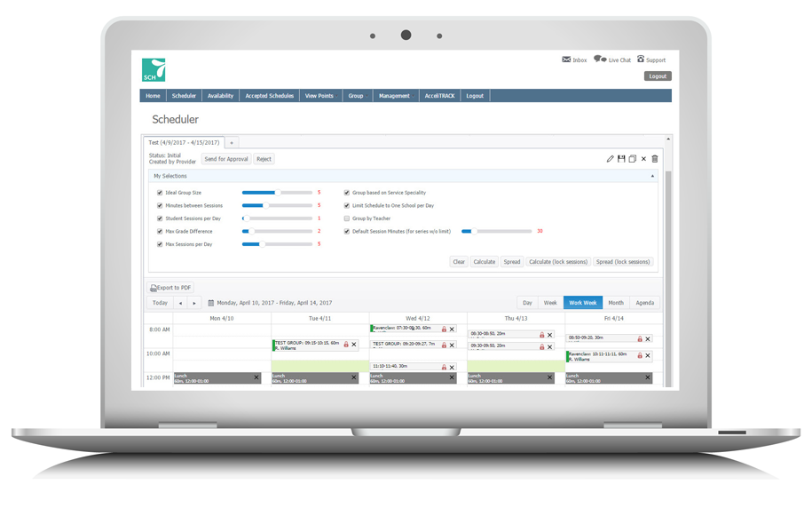812x524 pixels.
Task: Switch to the Month calendar view
Action: coord(615,303)
